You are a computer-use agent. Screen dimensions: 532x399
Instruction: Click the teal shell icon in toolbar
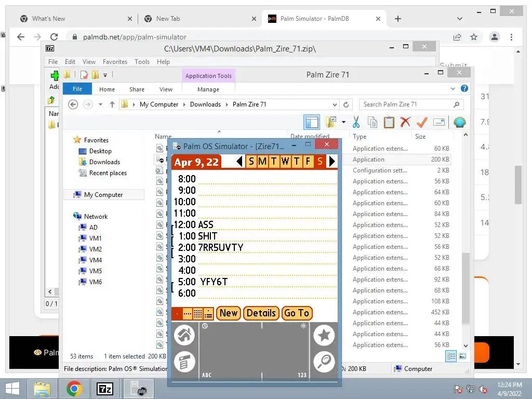tap(459, 122)
